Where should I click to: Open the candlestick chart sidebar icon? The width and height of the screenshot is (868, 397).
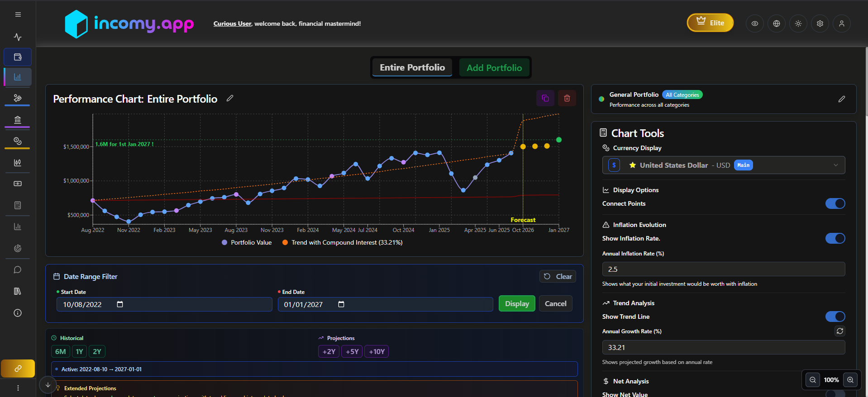(x=18, y=163)
